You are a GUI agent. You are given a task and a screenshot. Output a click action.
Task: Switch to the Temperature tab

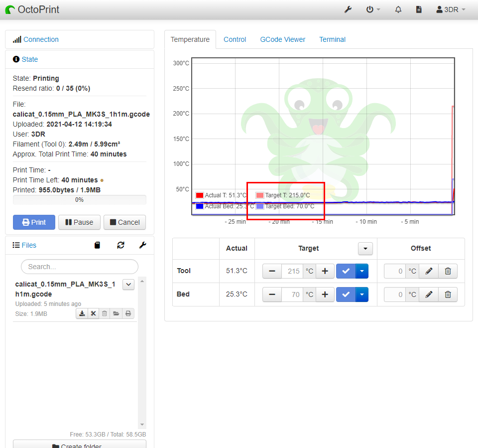click(190, 39)
